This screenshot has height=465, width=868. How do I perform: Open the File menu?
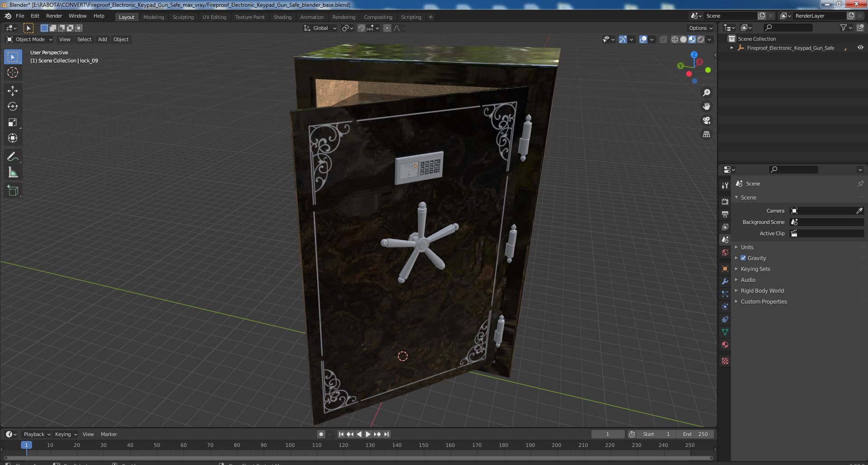[x=20, y=16]
